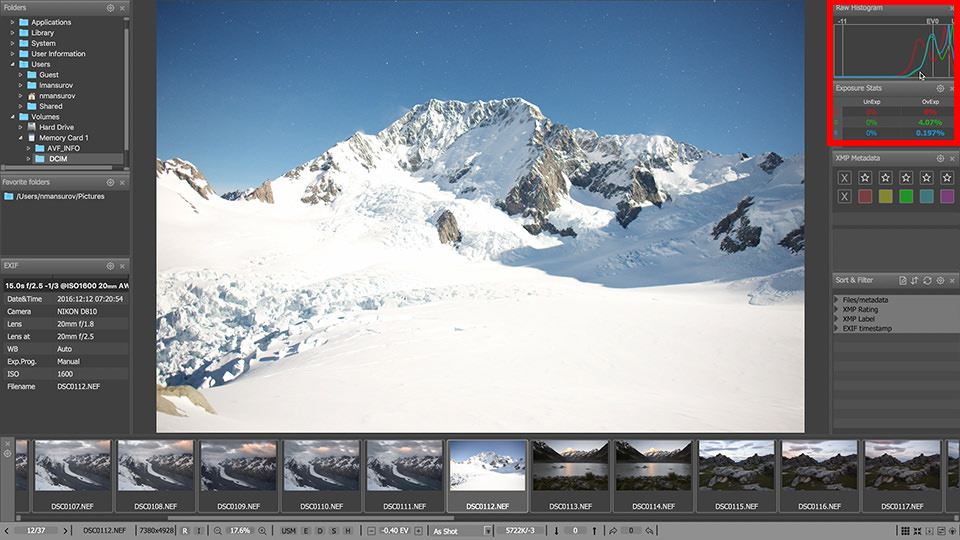
Task: Expand the Applications folder
Action: [12, 22]
